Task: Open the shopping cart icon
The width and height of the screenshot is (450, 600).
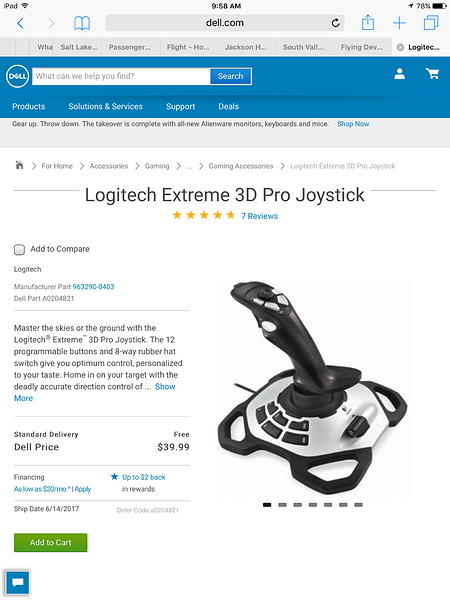Action: click(x=433, y=73)
